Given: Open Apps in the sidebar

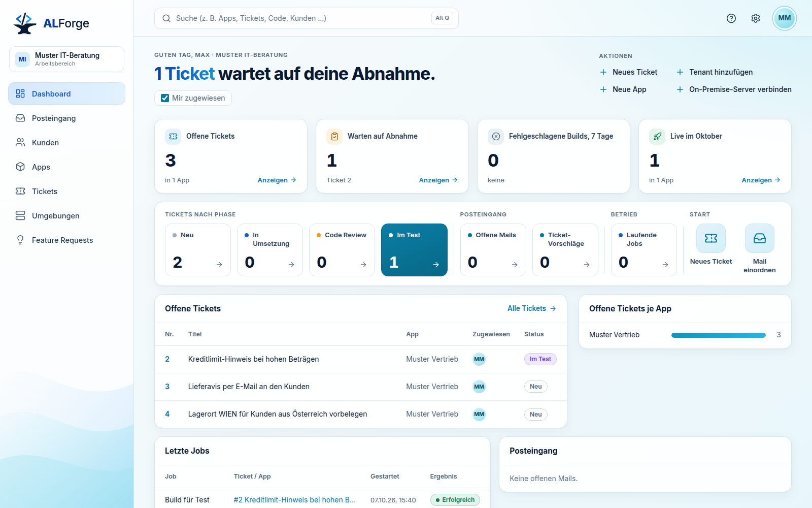Looking at the screenshot, I should tap(66, 167).
